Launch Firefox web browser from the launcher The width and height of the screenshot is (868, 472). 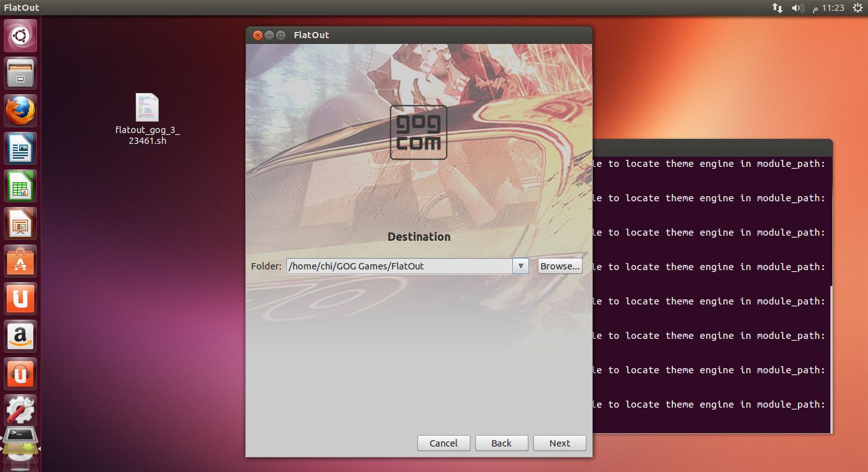tap(21, 111)
